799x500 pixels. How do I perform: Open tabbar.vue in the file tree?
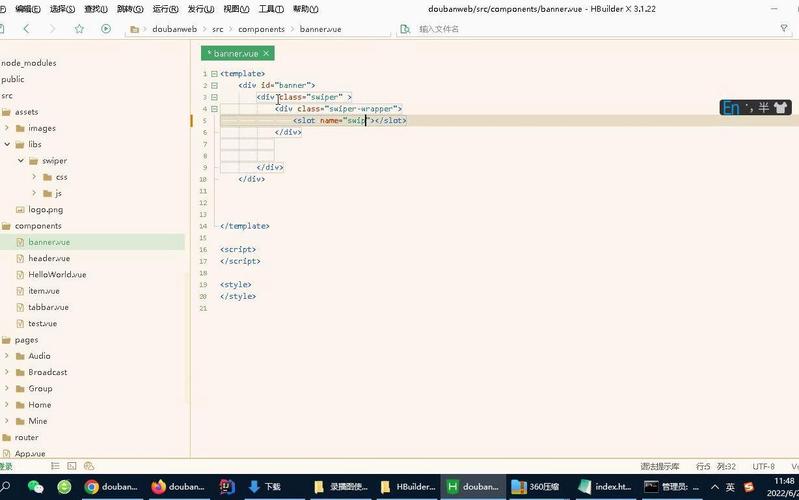(48, 307)
